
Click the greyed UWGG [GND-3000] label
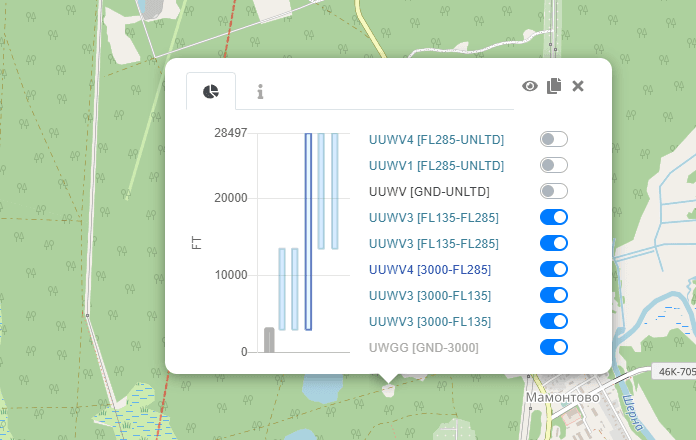(424, 347)
